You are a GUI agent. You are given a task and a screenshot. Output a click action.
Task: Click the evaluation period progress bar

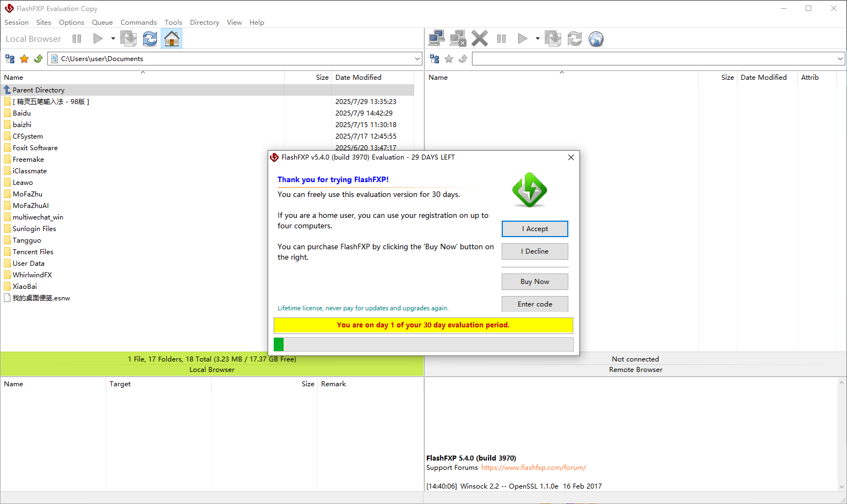(x=423, y=344)
